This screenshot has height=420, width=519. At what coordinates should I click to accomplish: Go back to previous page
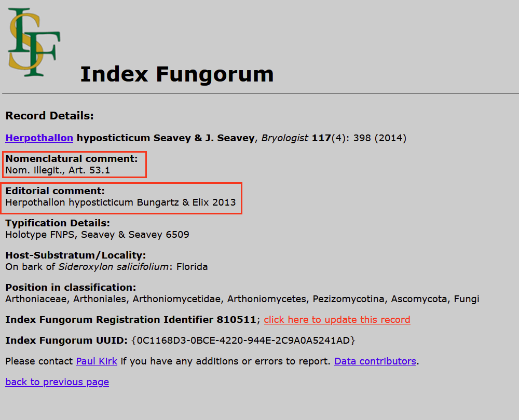[x=57, y=382]
